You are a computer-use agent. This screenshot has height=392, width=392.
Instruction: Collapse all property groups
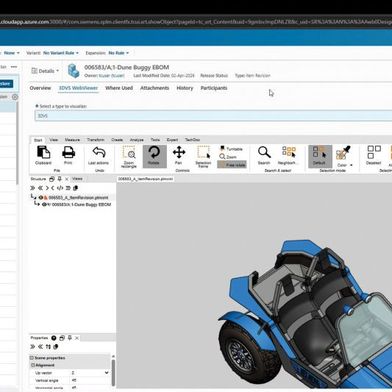(40, 347)
